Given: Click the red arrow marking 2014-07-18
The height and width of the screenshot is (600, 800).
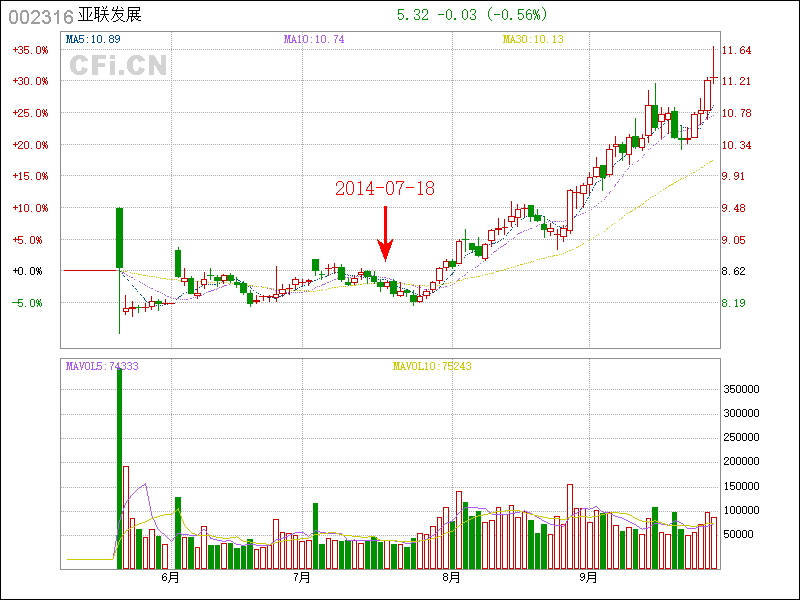Looking at the screenshot, I should pyautogui.click(x=385, y=236).
